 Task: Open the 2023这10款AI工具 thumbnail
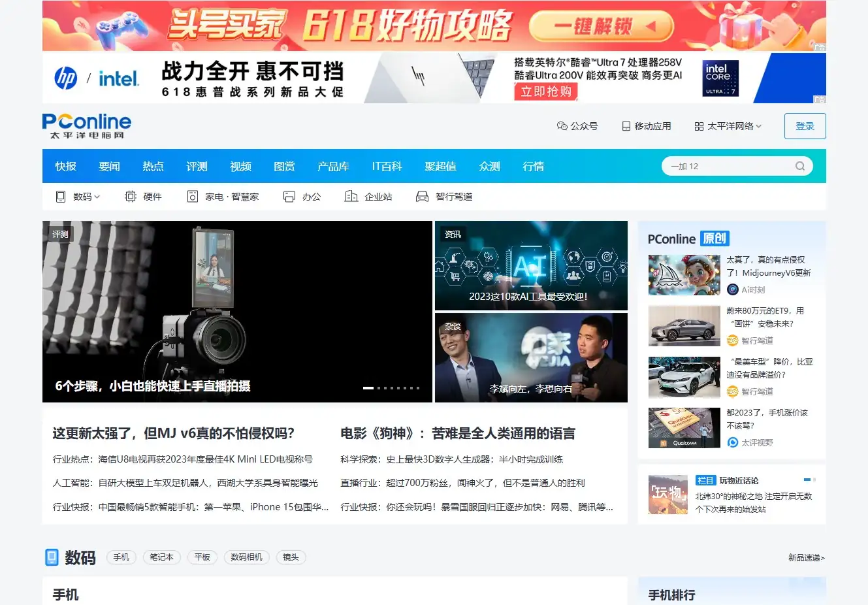pos(531,265)
